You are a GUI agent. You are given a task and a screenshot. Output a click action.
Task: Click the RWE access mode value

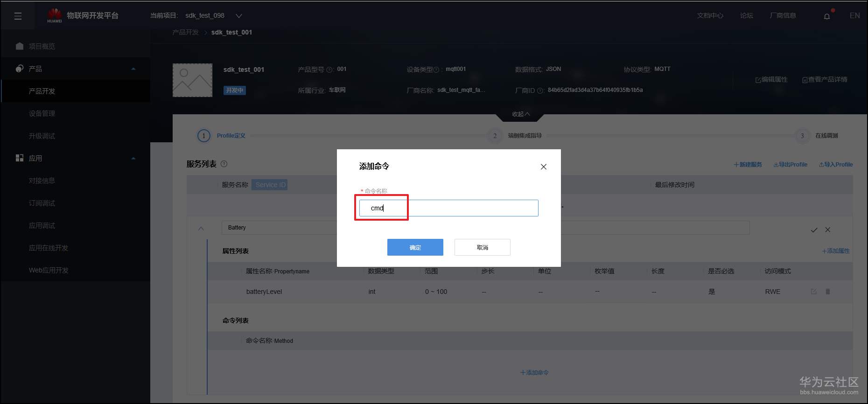(772, 292)
